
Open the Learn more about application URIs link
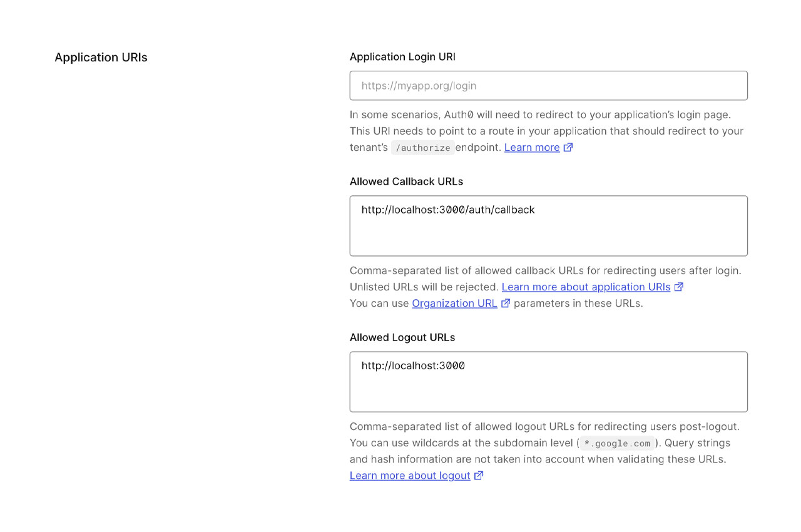586,287
